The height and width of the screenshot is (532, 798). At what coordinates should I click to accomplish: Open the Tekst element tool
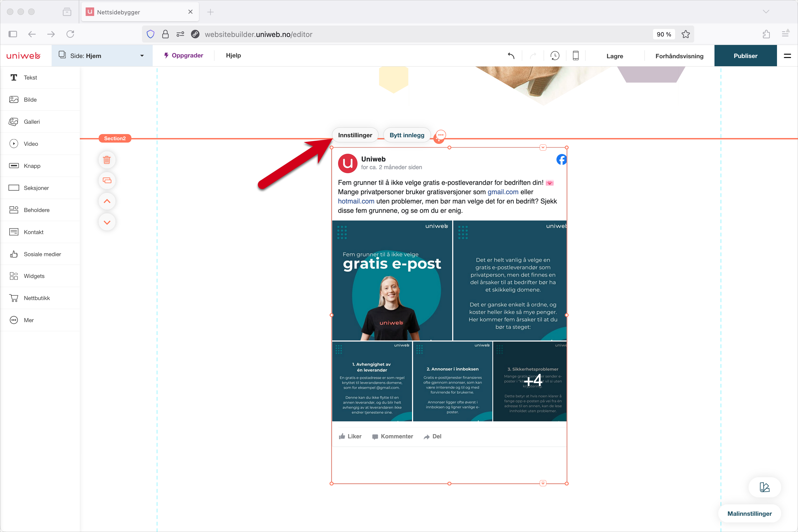point(40,77)
